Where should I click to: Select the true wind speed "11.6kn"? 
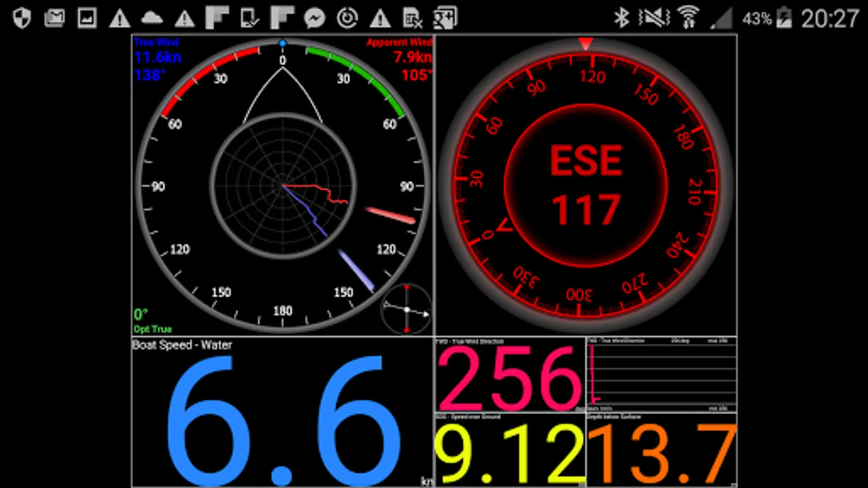[x=158, y=57]
